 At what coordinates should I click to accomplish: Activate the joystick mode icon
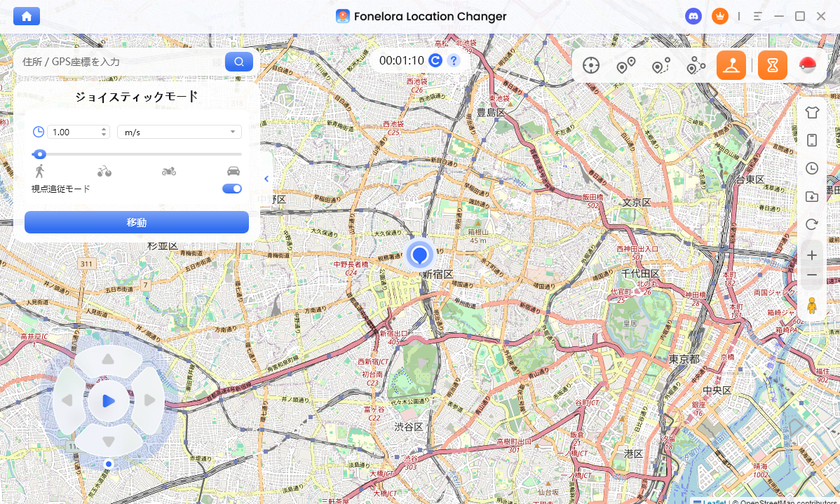tap(731, 66)
